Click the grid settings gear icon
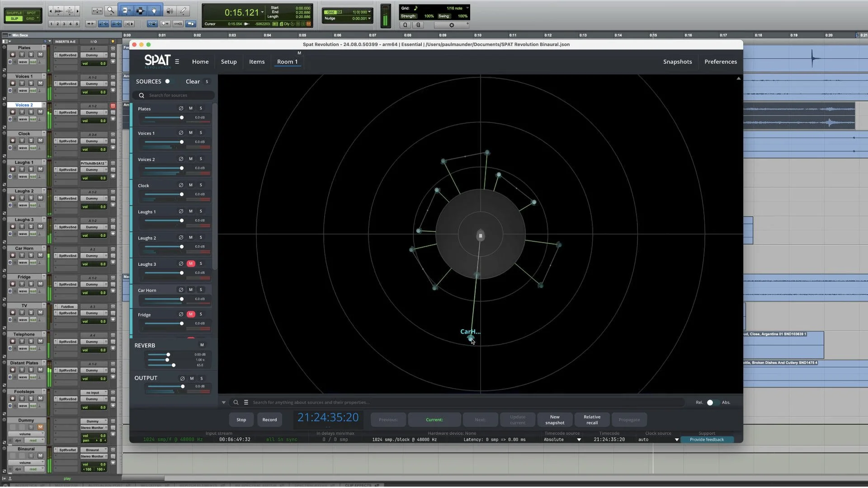 click(x=451, y=25)
